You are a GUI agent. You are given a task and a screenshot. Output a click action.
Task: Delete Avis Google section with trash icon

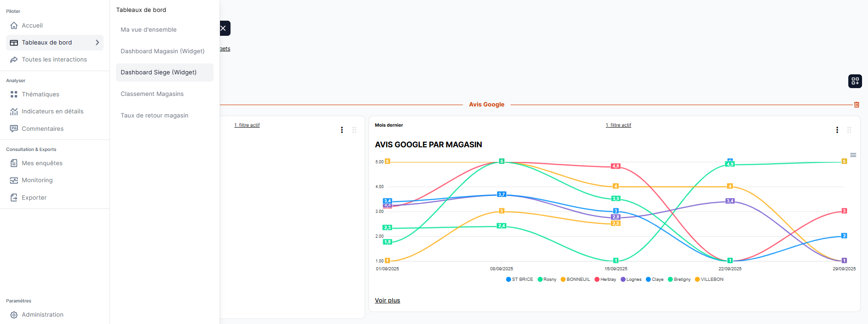[x=856, y=105]
